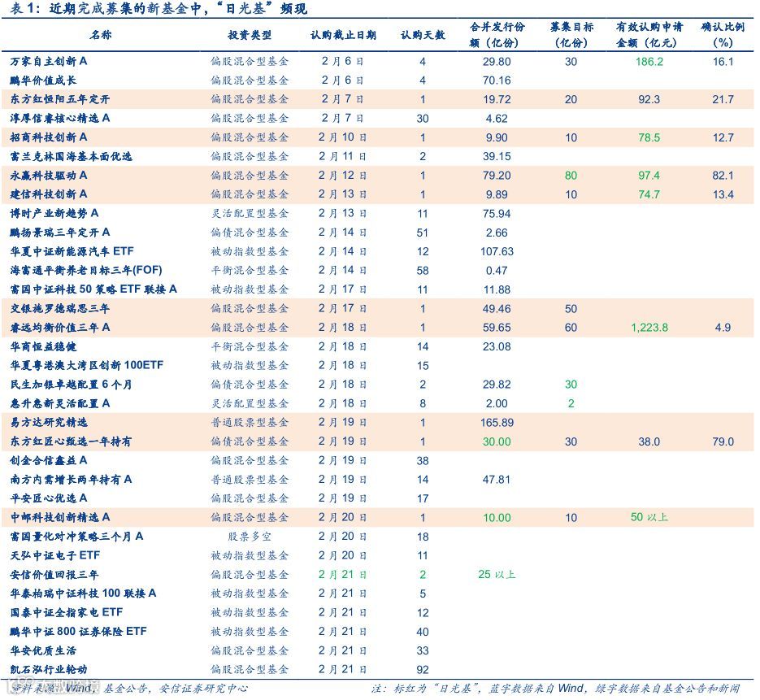Image resolution: width=760 pixels, height=700 pixels.
Task: Click fund name '国泰中证全指家电ETF'
Action: [67, 612]
